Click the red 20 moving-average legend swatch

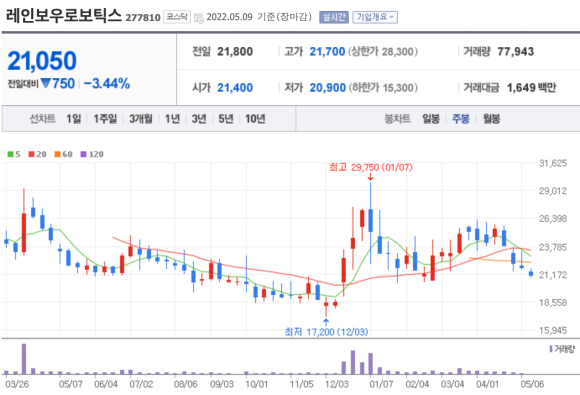[x=31, y=154]
